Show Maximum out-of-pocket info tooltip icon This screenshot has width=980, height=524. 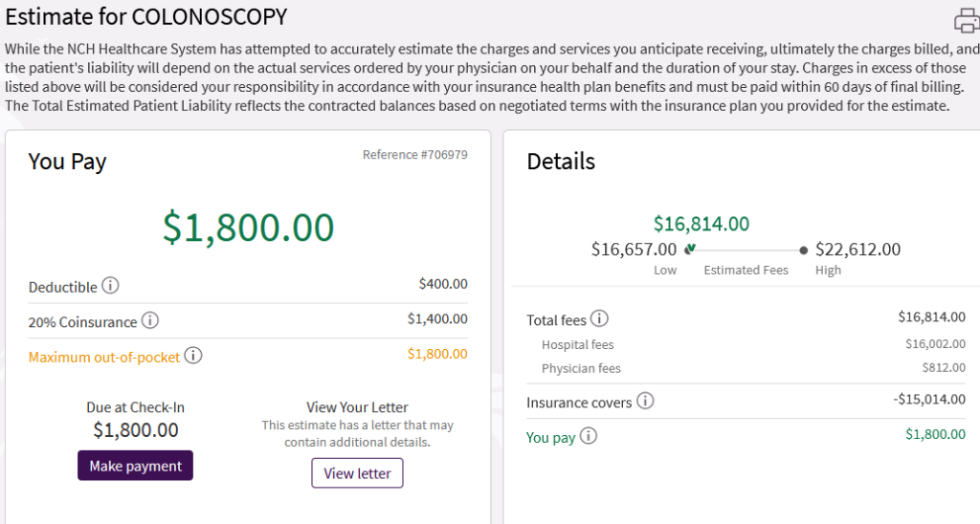click(193, 356)
